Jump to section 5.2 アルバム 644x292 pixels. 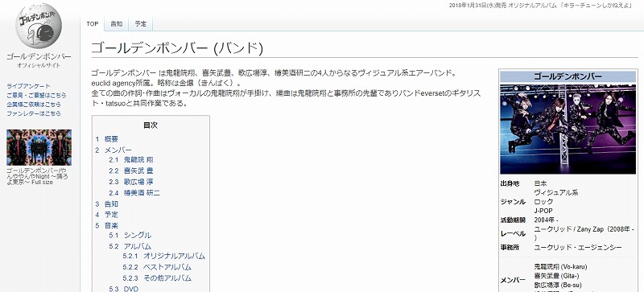coord(130,246)
